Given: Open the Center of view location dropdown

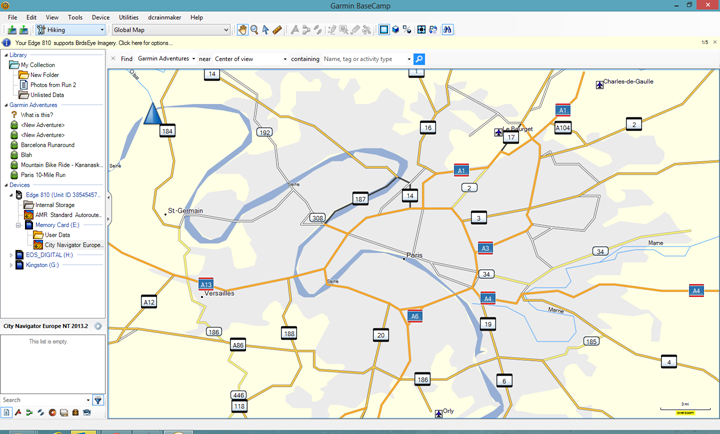Looking at the screenshot, I should (x=251, y=59).
